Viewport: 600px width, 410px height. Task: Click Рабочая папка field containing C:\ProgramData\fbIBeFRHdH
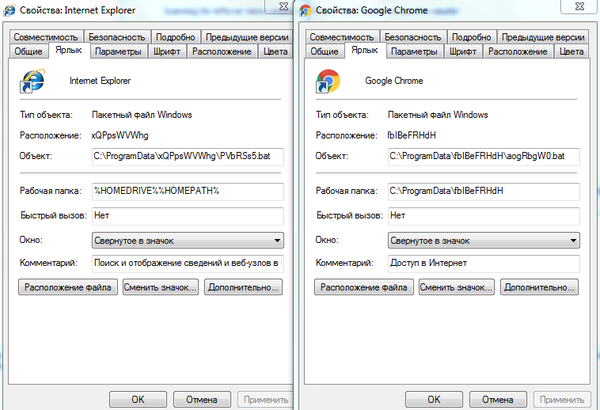(x=484, y=191)
